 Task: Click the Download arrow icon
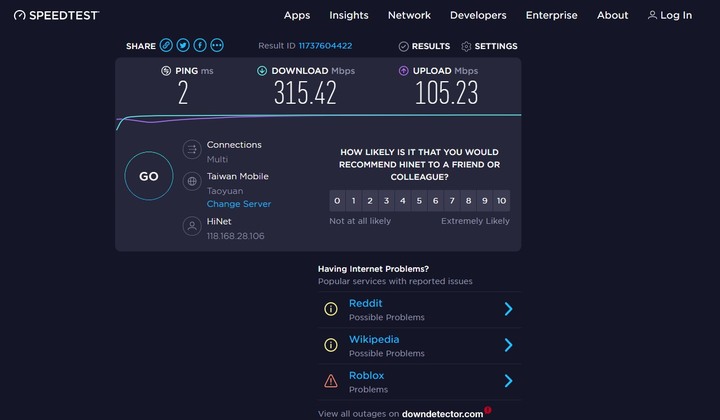[262, 71]
